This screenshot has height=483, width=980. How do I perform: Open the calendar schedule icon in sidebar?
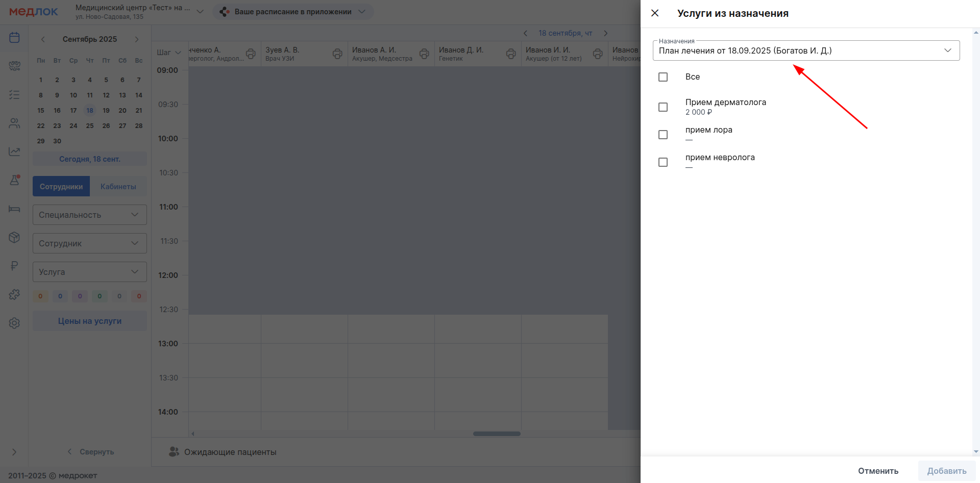point(14,38)
